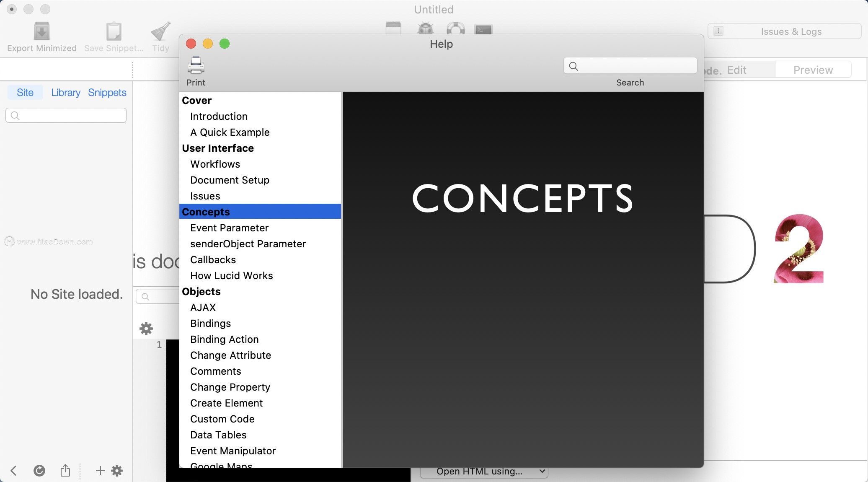Open Issues help topic

point(205,196)
